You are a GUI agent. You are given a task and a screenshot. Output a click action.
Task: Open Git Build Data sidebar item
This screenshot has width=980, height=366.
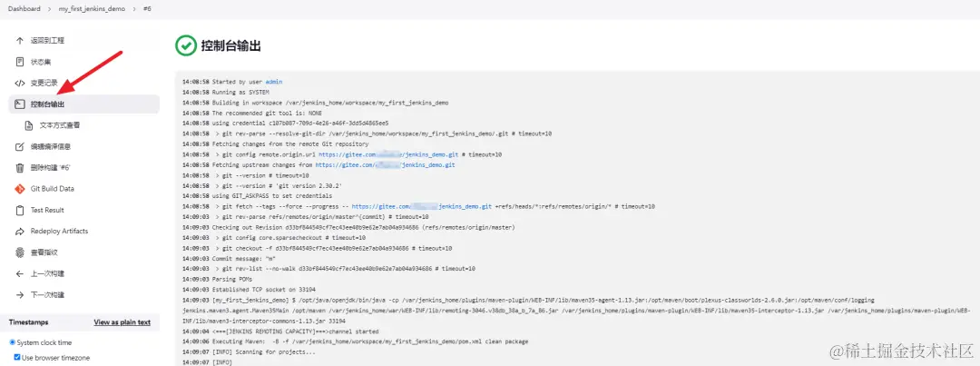coord(83,189)
